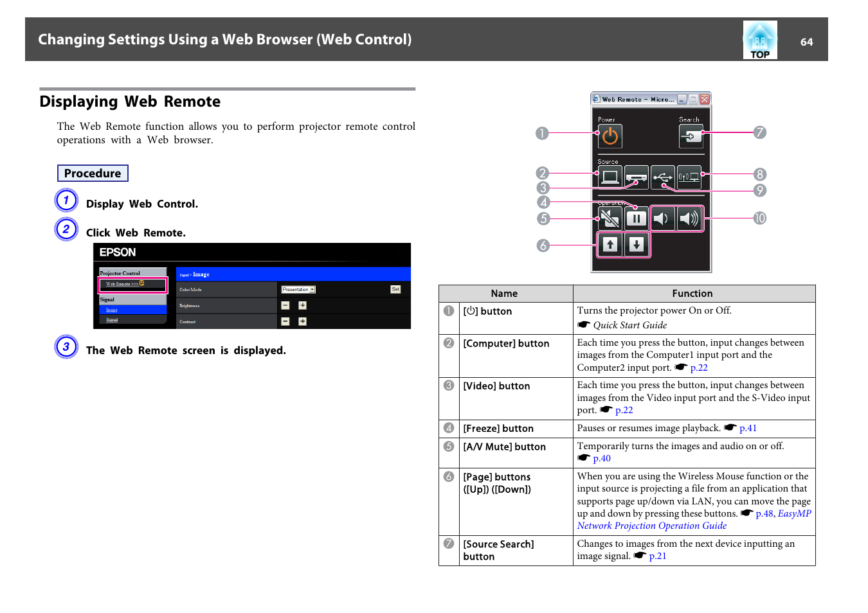Select the USB source icon
Viewport: 868px width, 613px height.
pos(663,177)
